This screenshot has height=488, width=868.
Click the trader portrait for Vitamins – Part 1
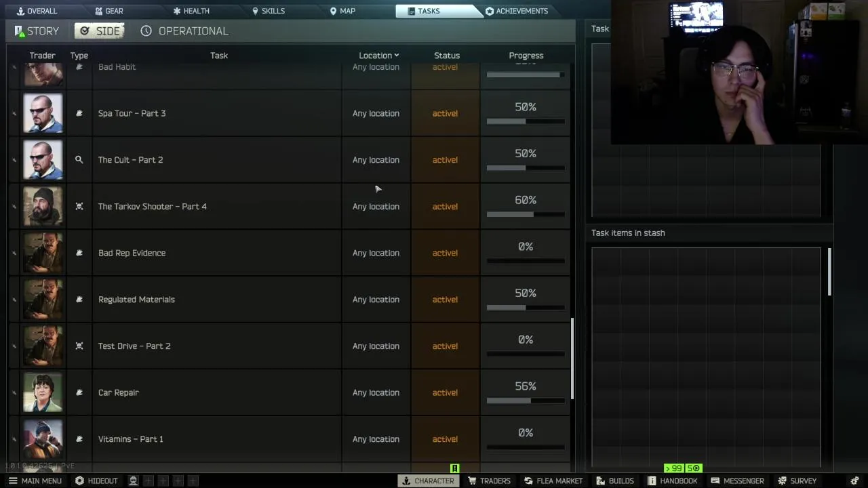pos(43,439)
